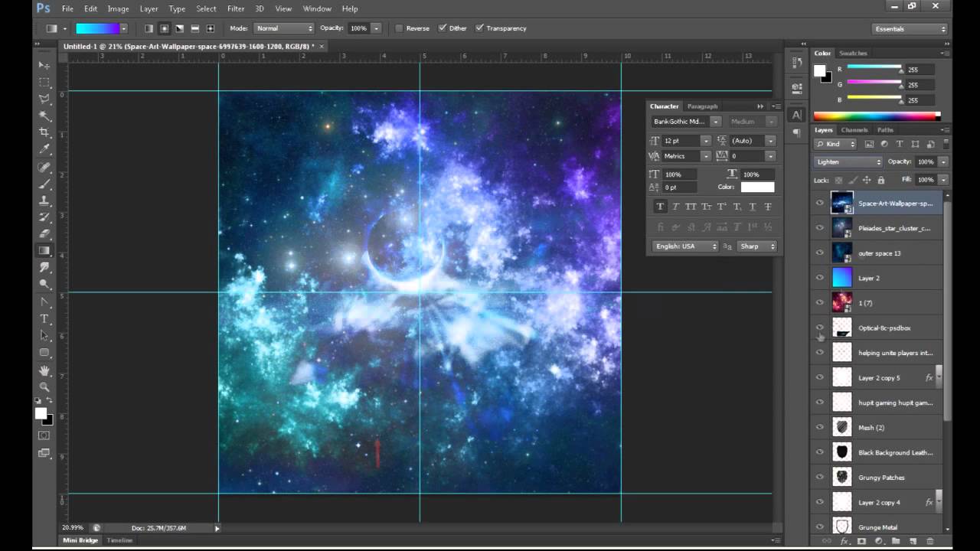Select the Brush tool
This screenshot has width=980, height=551.
44,184
